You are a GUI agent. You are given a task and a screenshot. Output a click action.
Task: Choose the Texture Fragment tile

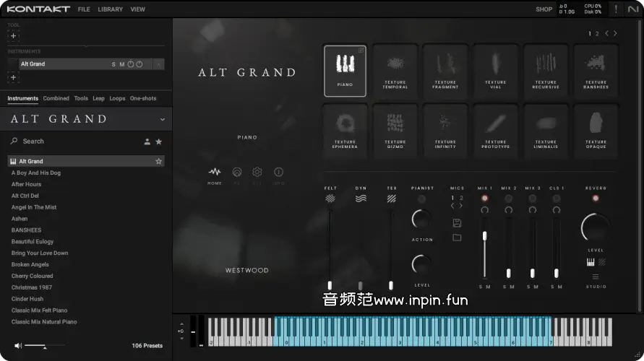(x=445, y=71)
